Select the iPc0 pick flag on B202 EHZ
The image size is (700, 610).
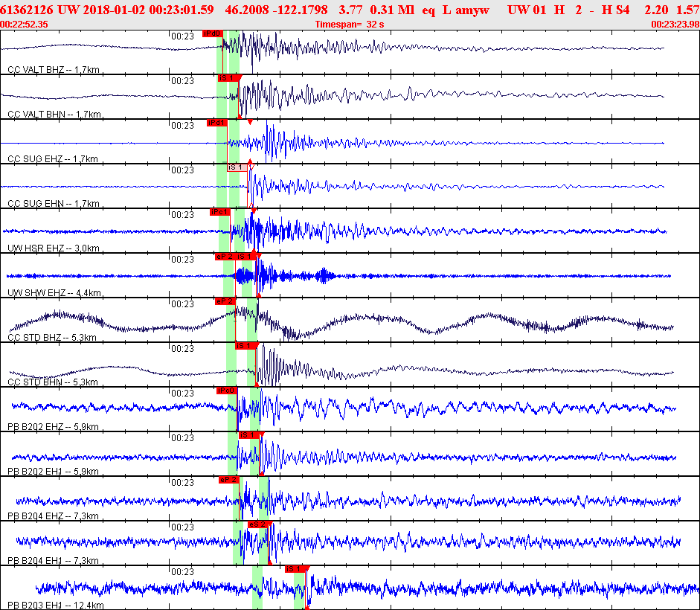tap(227, 391)
